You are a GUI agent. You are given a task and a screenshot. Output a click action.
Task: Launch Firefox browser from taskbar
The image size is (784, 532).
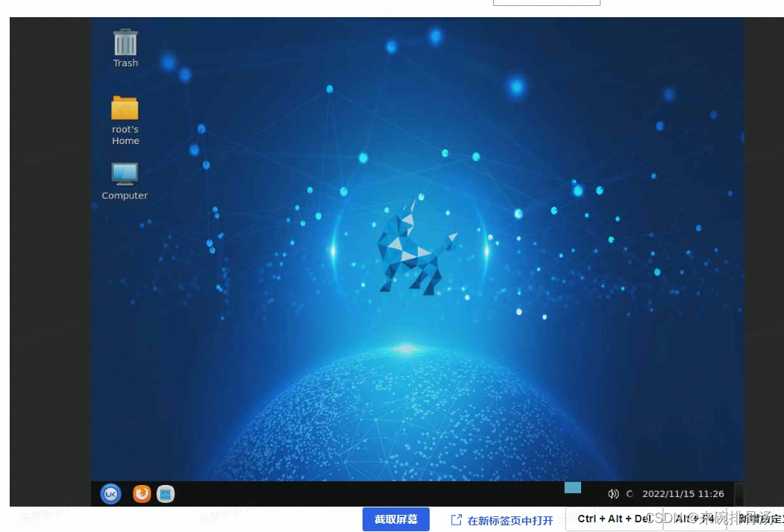[x=142, y=494]
